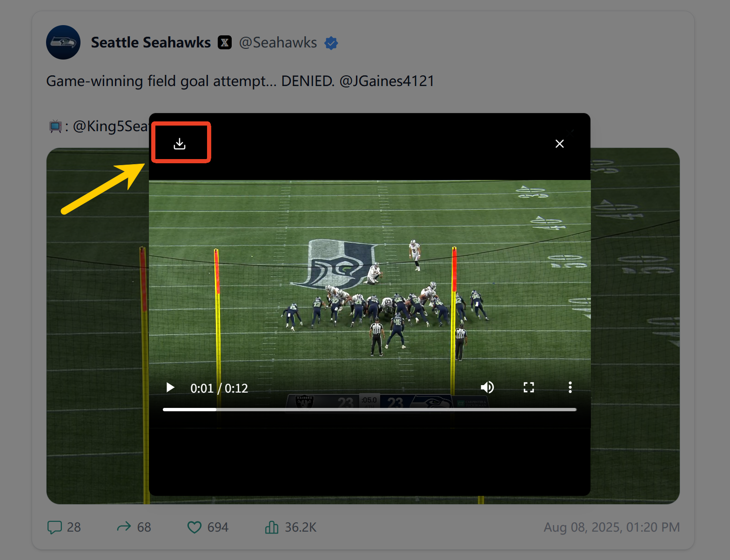Open the @Seahawks handle link
The image size is (730, 560).
point(278,42)
